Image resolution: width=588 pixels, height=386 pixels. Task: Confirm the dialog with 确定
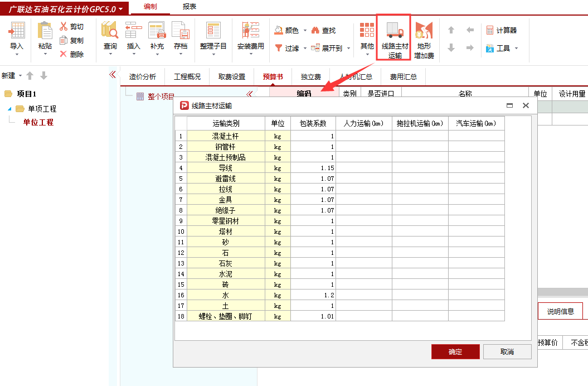455,351
